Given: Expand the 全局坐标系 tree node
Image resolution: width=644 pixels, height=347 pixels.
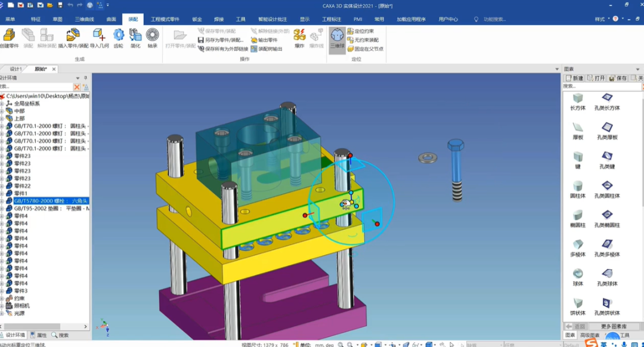Looking at the screenshot, I should click(2, 104).
